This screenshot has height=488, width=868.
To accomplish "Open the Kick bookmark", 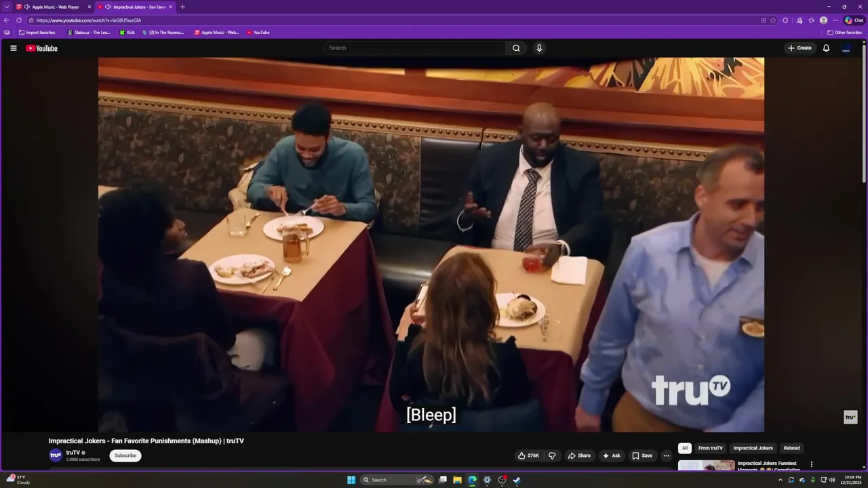I will (x=127, y=32).
